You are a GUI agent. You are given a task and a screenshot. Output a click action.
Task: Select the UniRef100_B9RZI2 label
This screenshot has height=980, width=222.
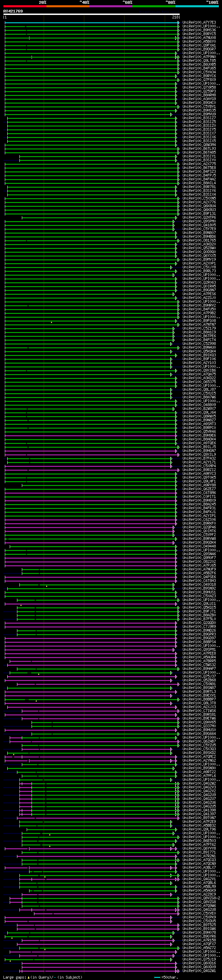click(x=199, y=470)
